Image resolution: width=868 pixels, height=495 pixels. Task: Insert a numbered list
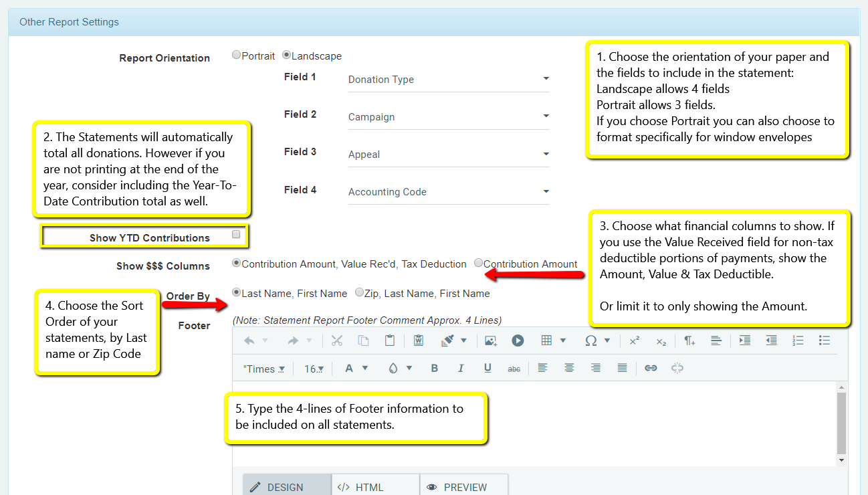798,340
